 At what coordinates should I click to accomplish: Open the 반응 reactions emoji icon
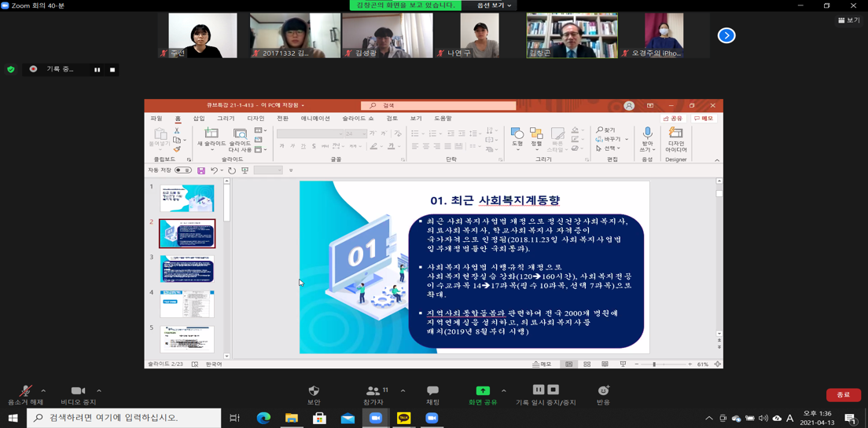click(603, 391)
